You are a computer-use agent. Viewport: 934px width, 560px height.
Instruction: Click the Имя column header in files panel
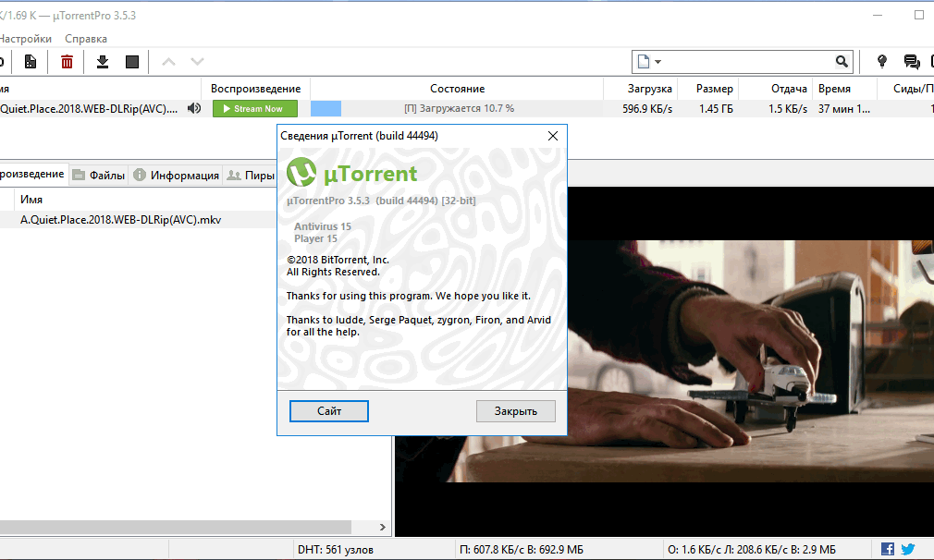tap(31, 200)
